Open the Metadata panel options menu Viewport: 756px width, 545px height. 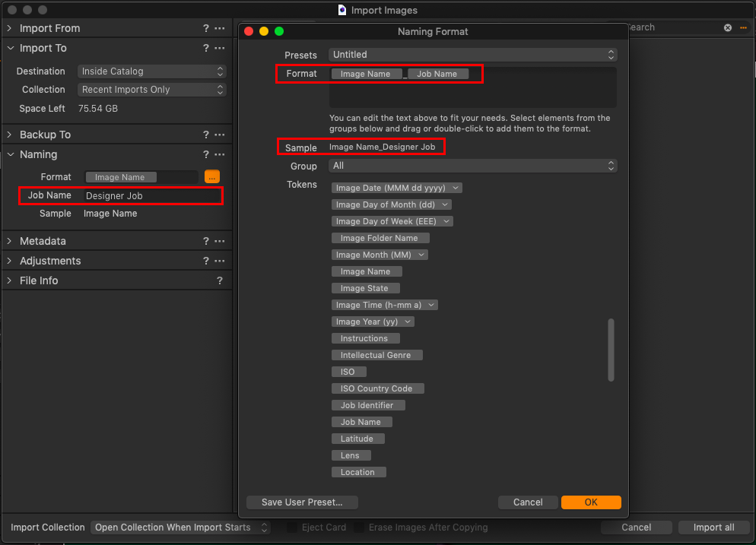click(220, 241)
